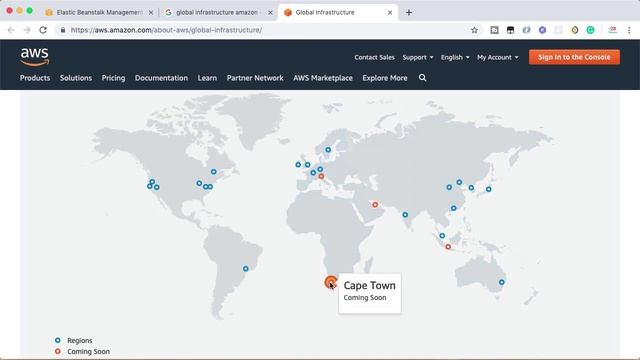
Task: Expand the My Account dropdown
Action: click(498, 57)
